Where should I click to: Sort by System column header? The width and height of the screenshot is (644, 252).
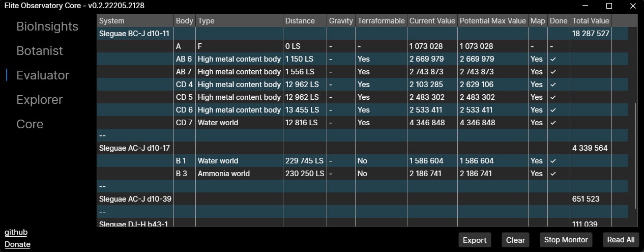tap(135, 21)
